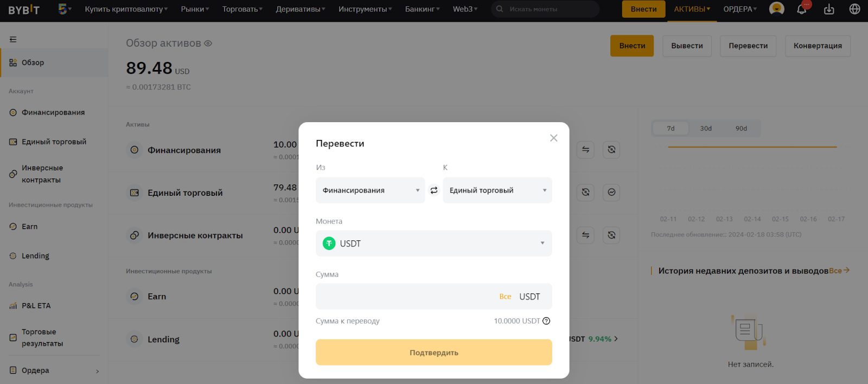Collapse the sidebar menu icon

pos(13,39)
